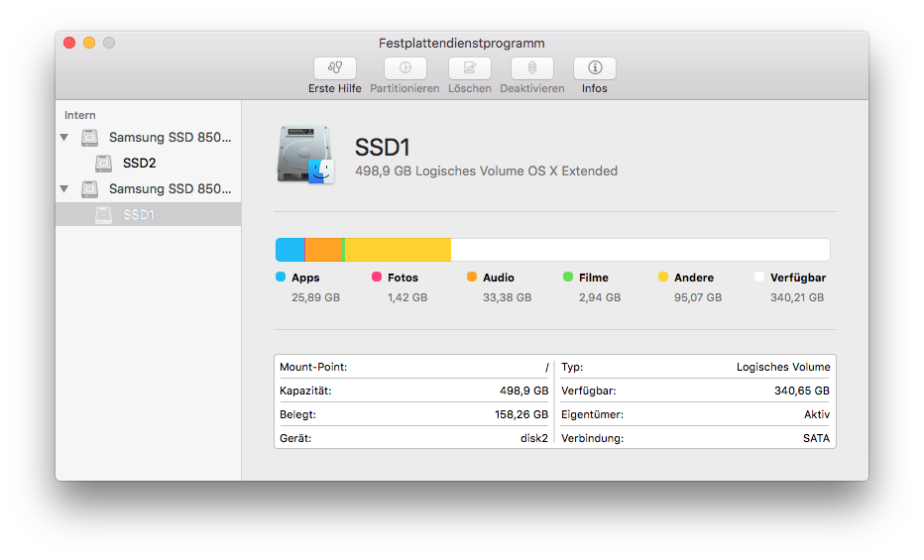The width and height of the screenshot is (924, 560).
Task: Click the orange Audio segment of usage bar
Action: (323, 250)
